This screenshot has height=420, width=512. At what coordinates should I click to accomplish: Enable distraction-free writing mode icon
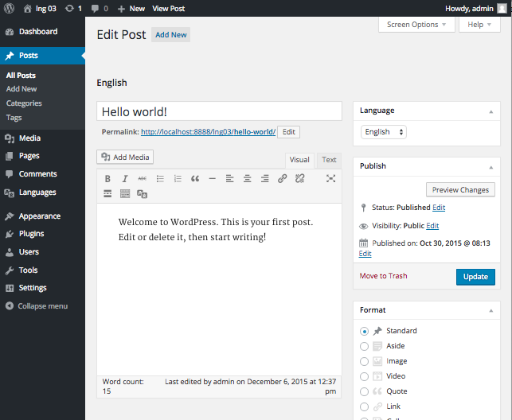tap(330, 178)
